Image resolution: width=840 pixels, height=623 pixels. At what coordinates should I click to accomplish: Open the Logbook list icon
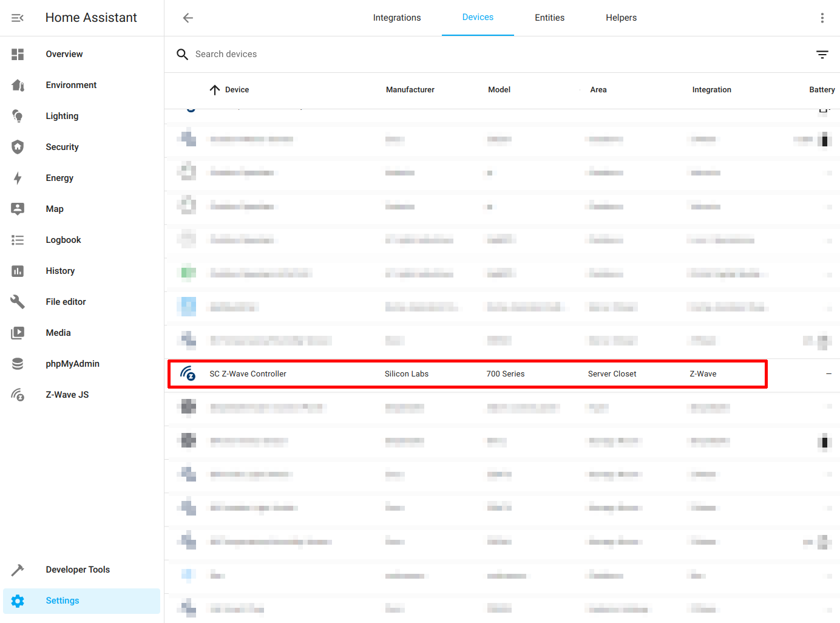(18, 240)
